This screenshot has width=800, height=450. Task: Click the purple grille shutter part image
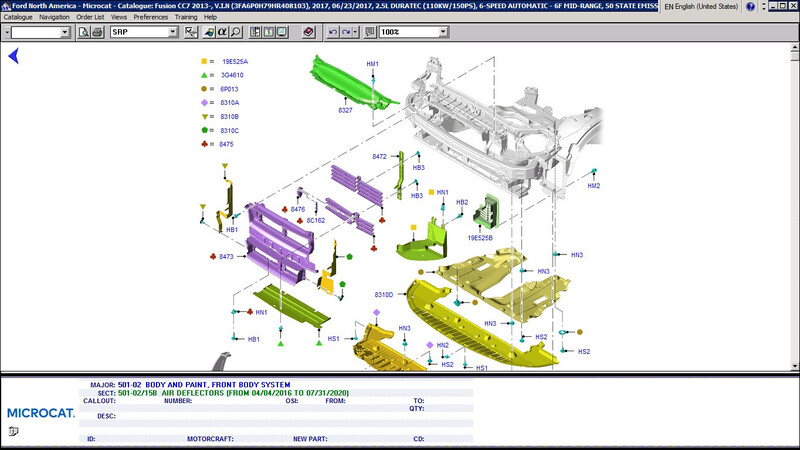point(280,242)
